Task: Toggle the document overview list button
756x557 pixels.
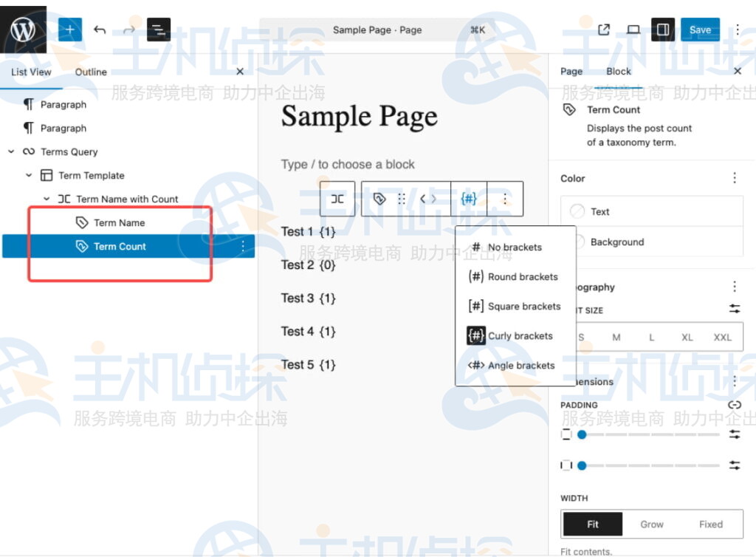Action: pos(159,30)
